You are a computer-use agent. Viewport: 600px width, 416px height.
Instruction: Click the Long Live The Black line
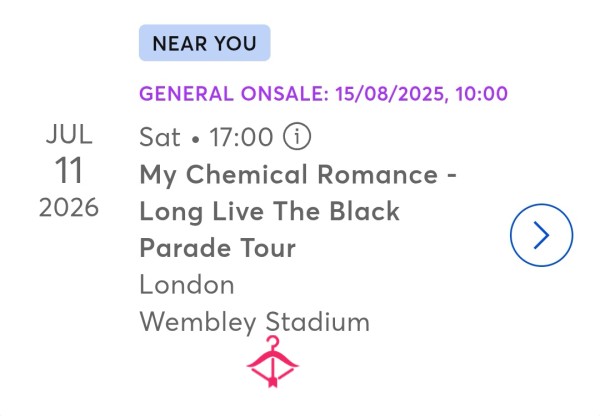click(x=270, y=211)
